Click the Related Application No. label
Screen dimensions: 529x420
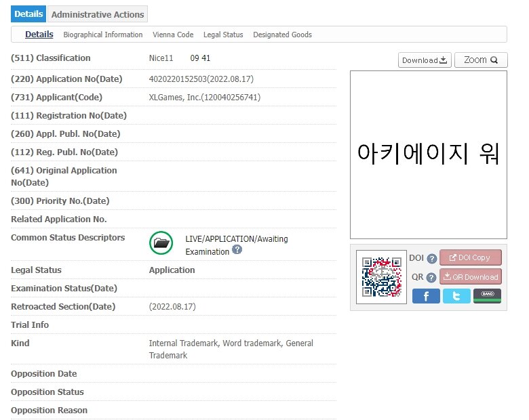[x=59, y=219]
